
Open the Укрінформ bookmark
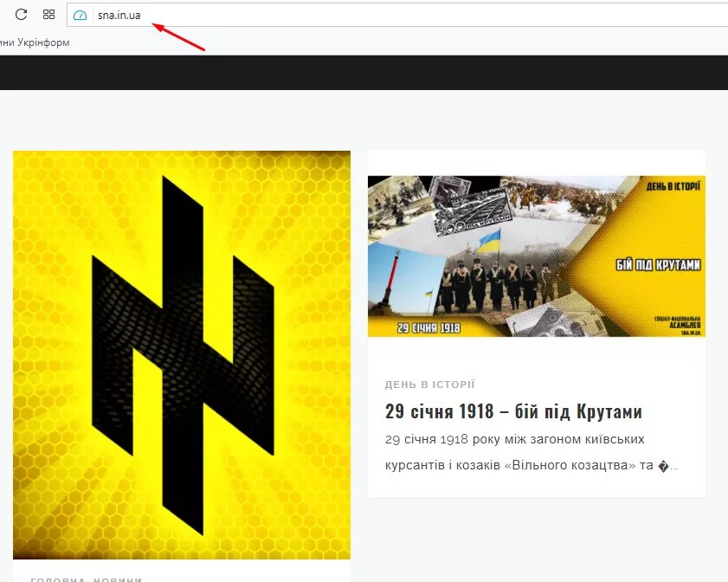pyautogui.click(x=35, y=42)
